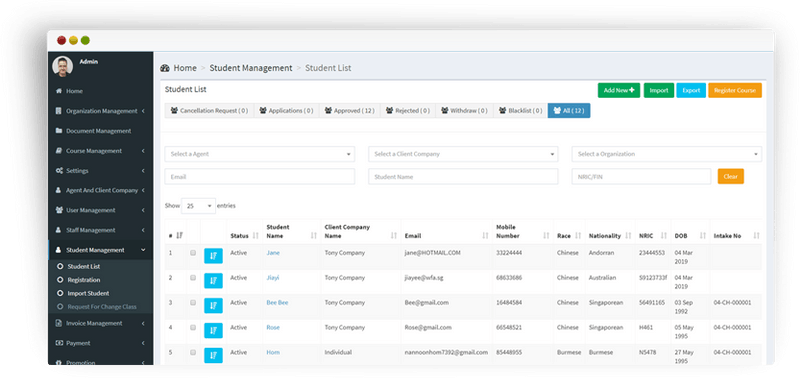
Task: Tick the checkbox for Jane's row
Action: tap(193, 253)
